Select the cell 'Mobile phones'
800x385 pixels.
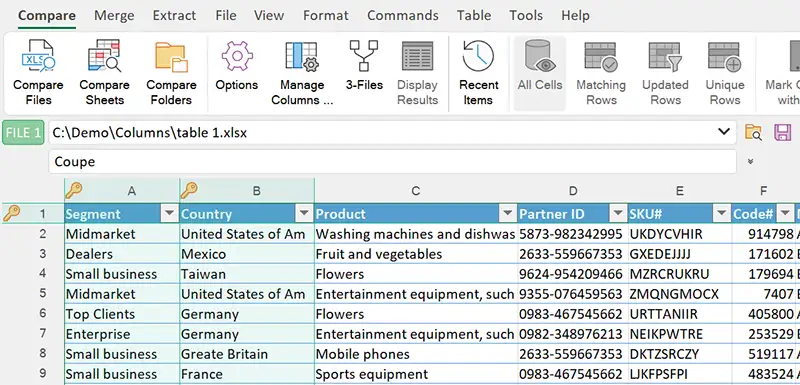416,354
